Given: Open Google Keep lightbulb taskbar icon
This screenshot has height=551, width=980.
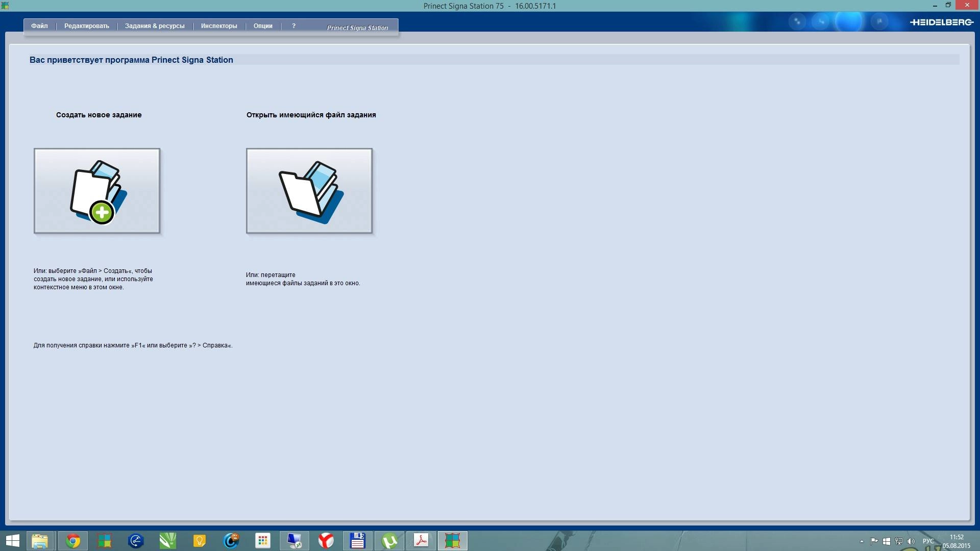Looking at the screenshot, I should point(199,541).
